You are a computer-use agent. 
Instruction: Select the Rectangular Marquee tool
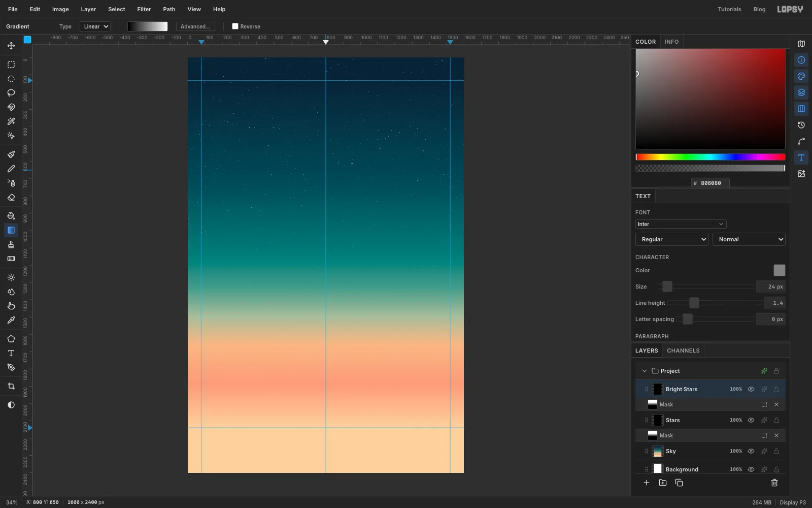pos(11,65)
